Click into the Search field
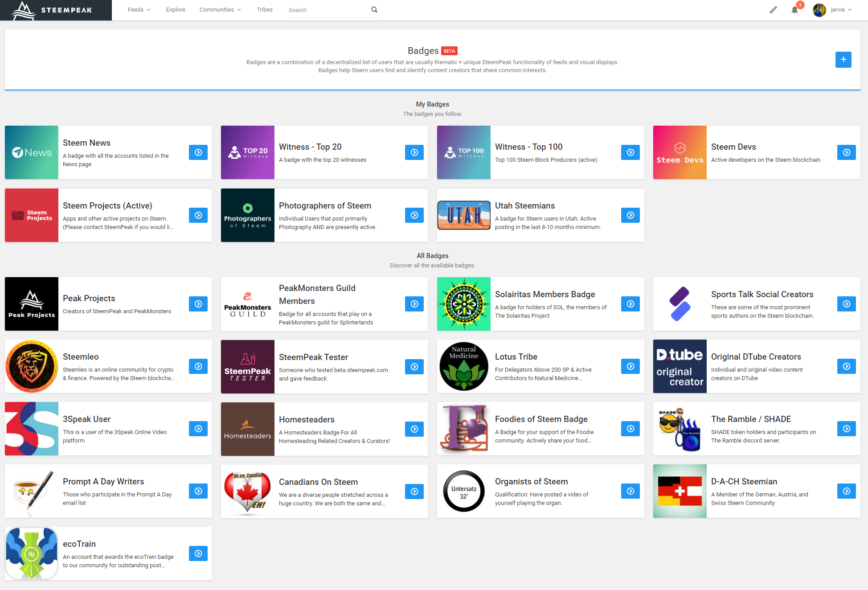Image resolution: width=868 pixels, height=590 pixels. click(328, 10)
